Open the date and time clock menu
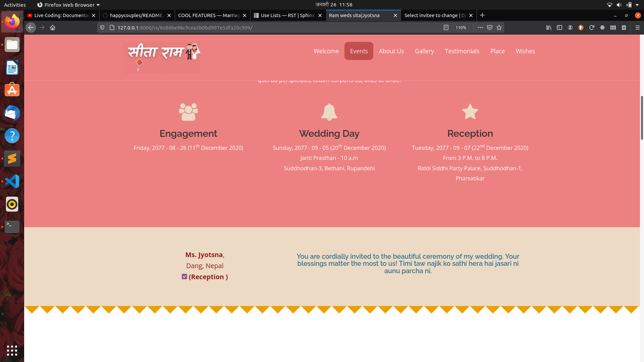Viewport: 644px width, 362px height. tap(334, 5)
